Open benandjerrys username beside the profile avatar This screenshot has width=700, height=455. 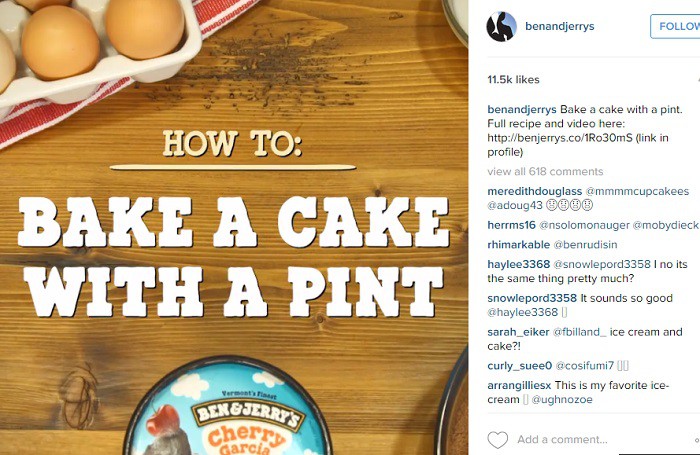[x=559, y=27]
